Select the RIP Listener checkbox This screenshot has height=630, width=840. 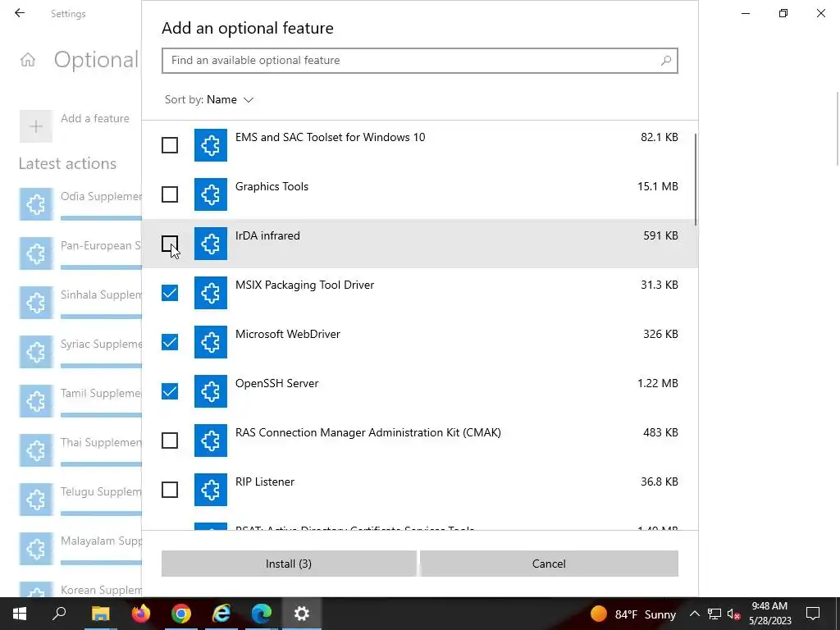tap(170, 491)
